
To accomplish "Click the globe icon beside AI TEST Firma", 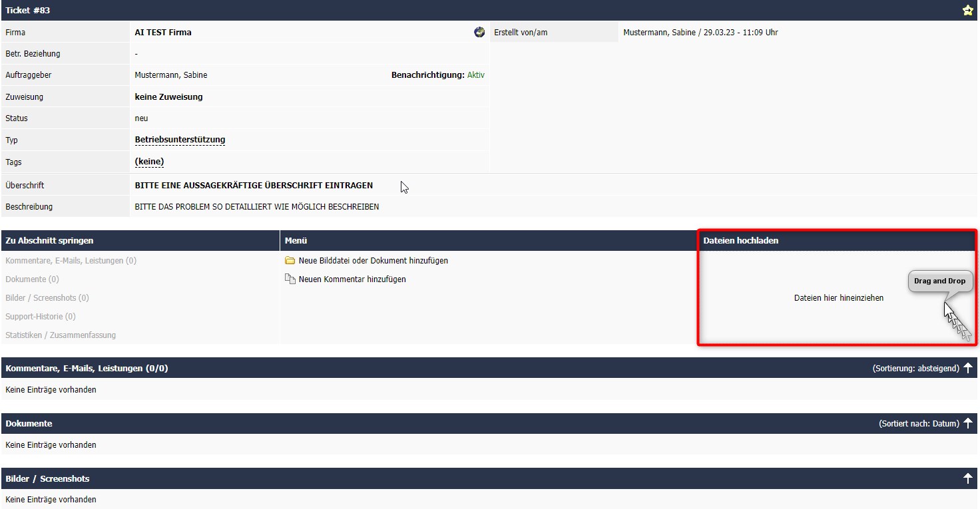I will click(x=479, y=32).
